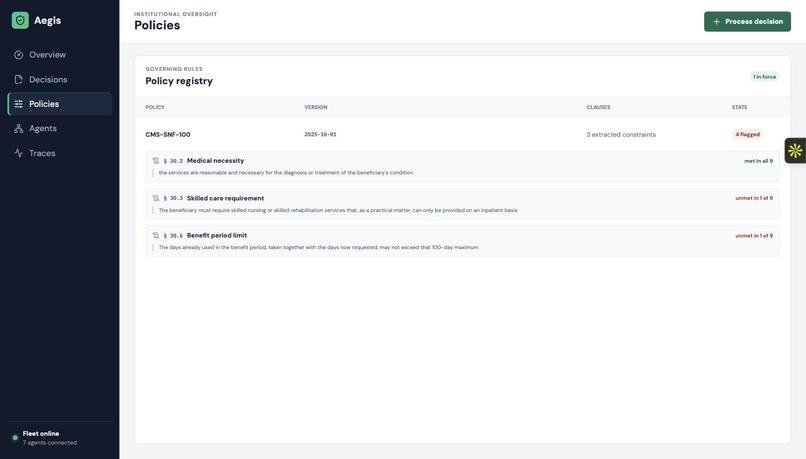806x459 pixels.
Task: Open the Medical necessity clause title
Action: [x=215, y=160]
